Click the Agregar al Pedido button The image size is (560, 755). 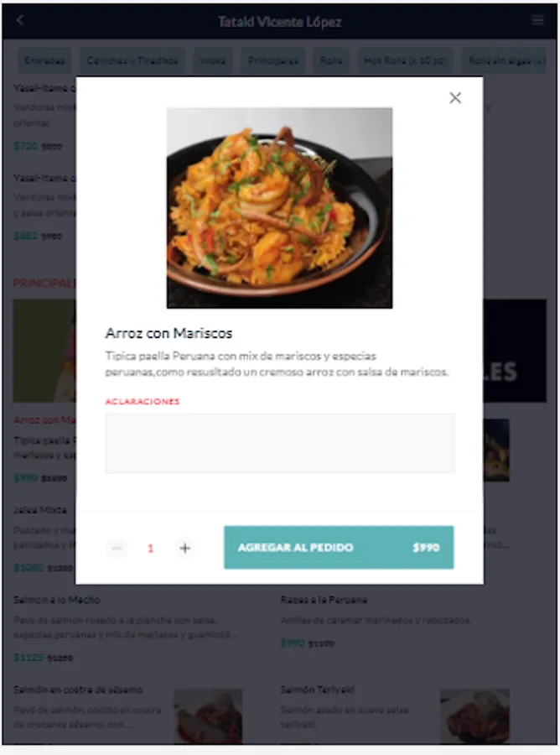(x=339, y=548)
